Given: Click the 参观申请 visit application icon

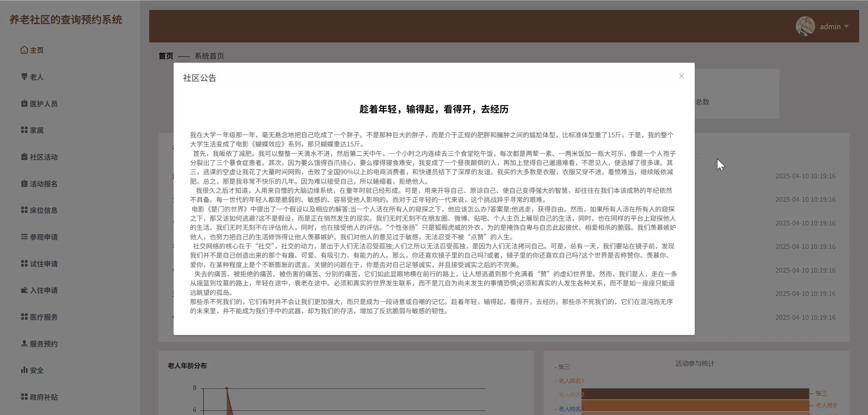Looking at the screenshot, I should 24,237.
